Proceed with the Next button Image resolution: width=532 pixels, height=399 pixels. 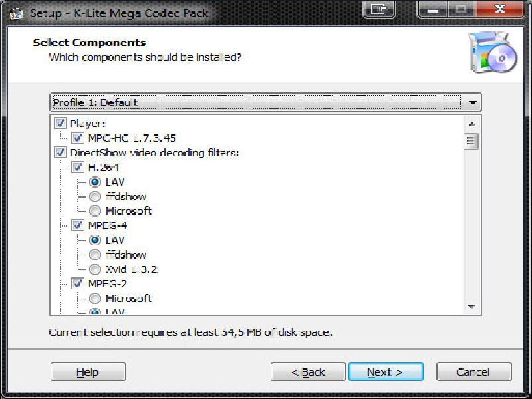click(386, 372)
